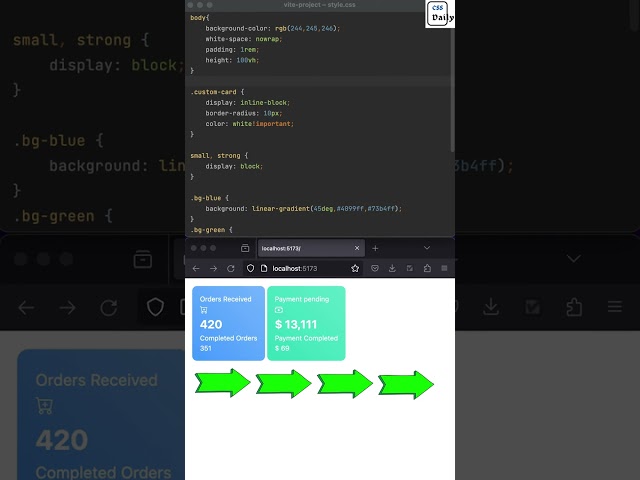Click the checkmark extension icon in the toolbar

(x=409, y=268)
